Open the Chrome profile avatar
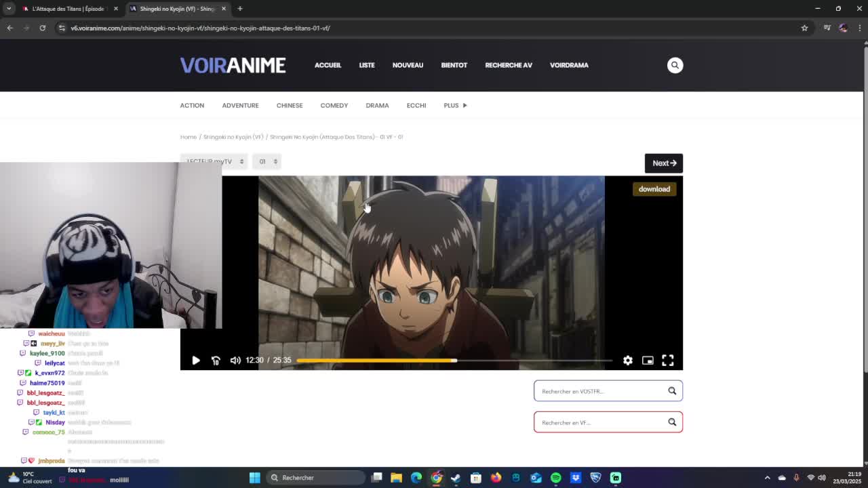Viewport: 868px width, 488px height. 843,28
